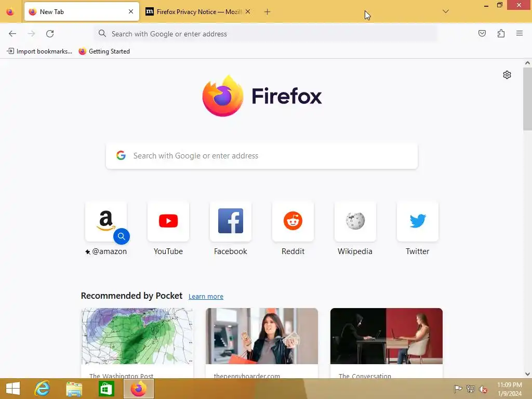532x399 pixels.
Task: Open the Extensions puzzle icon
Action: [501, 33]
